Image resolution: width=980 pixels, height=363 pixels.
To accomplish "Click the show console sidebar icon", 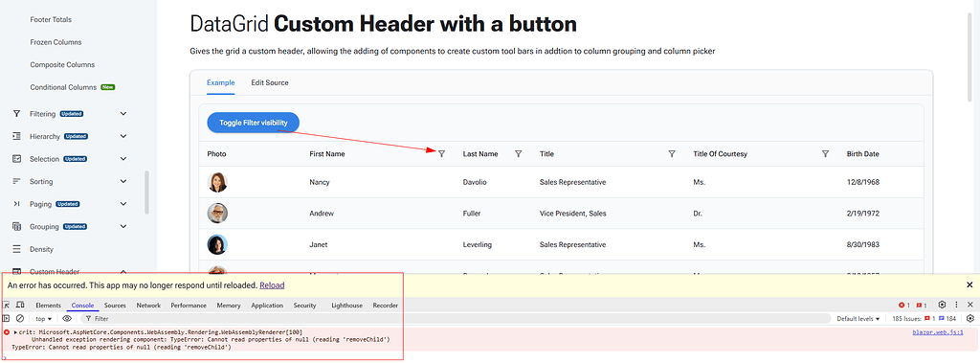I will (x=7, y=319).
